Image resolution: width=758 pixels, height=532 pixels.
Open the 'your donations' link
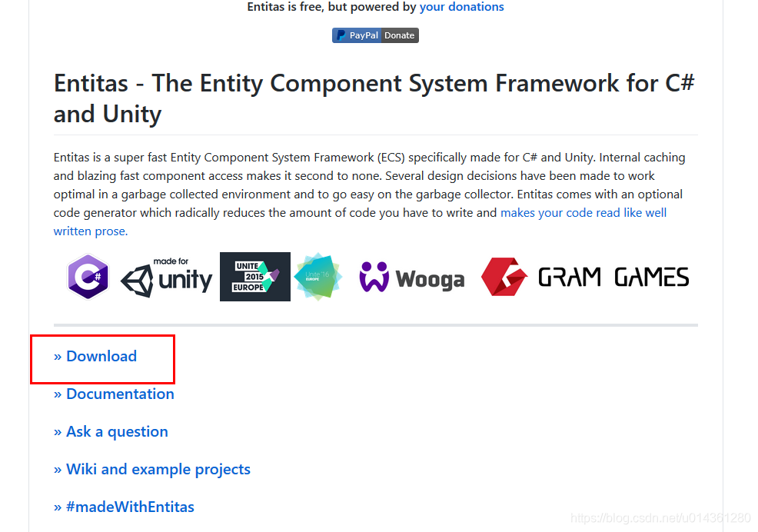pyautogui.click(x=462, y=7)
